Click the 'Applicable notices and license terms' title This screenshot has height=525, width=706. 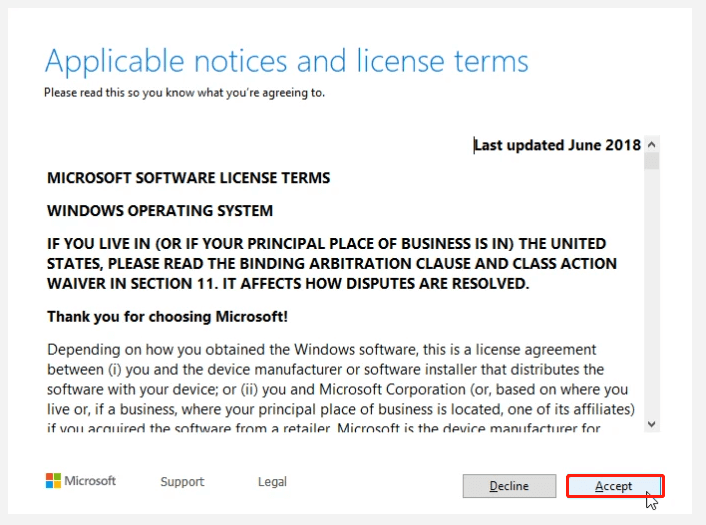[286, 62]
